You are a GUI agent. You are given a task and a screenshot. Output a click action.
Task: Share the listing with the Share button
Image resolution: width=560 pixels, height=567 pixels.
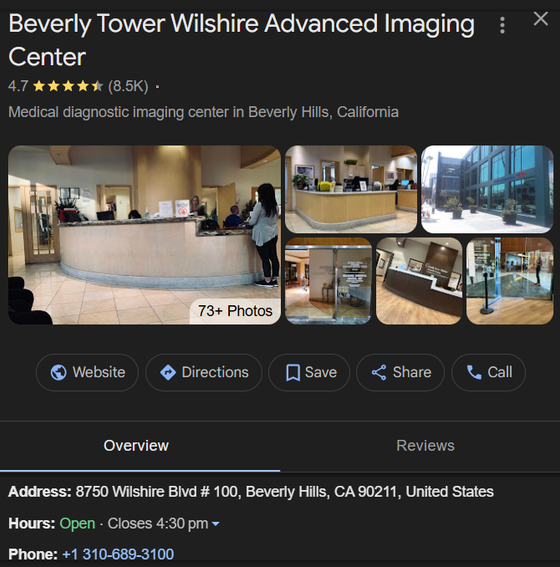tap(401, 372)
